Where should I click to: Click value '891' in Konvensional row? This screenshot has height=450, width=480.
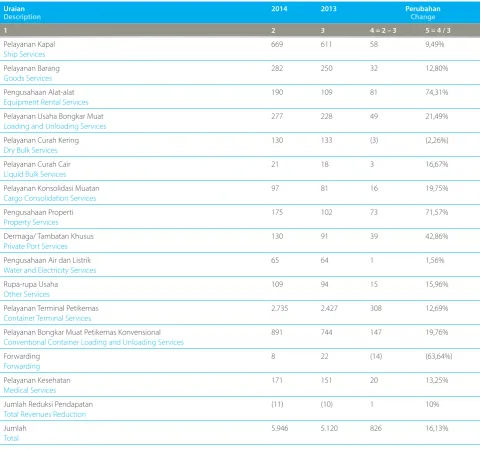coord(277,332)
